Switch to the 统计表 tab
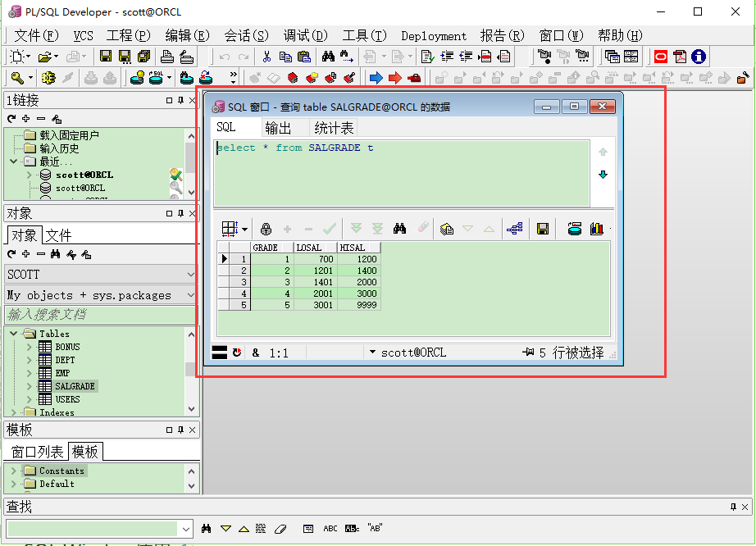 [334, 128]
